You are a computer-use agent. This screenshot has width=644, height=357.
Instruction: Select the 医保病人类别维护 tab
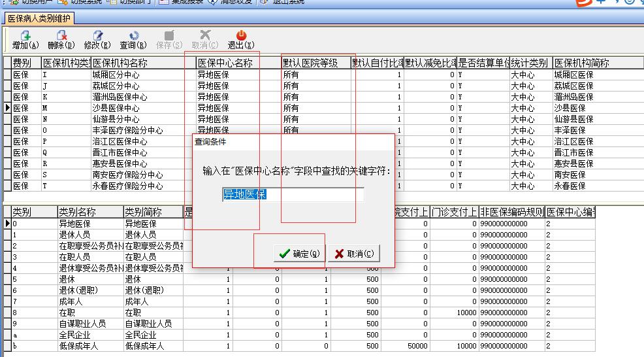coord(39,18)
